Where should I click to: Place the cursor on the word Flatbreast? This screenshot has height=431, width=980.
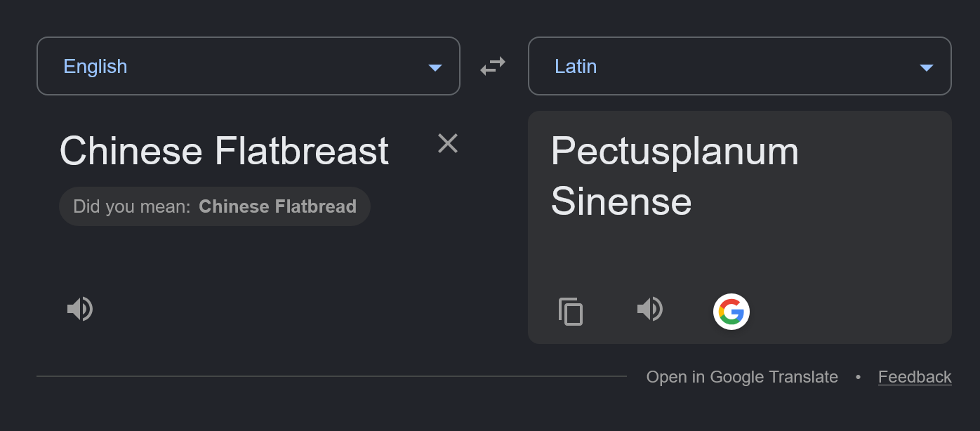click(302, 151)
